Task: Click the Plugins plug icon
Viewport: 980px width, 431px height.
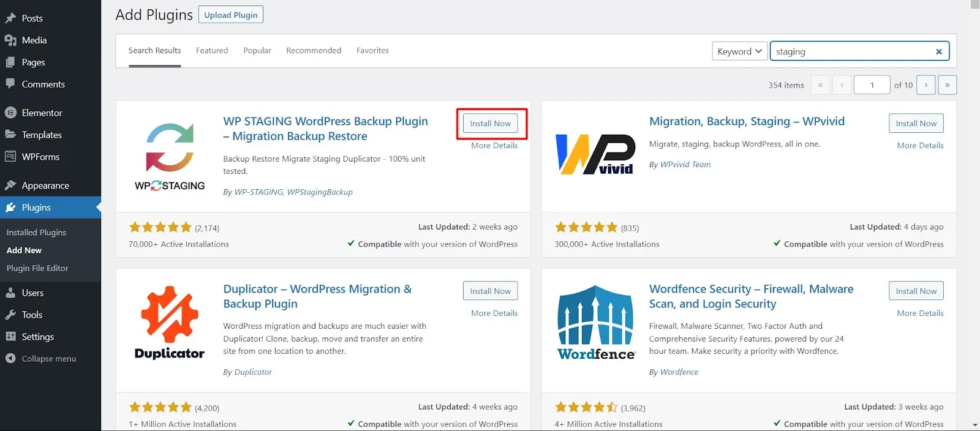Action: [10, 208]
